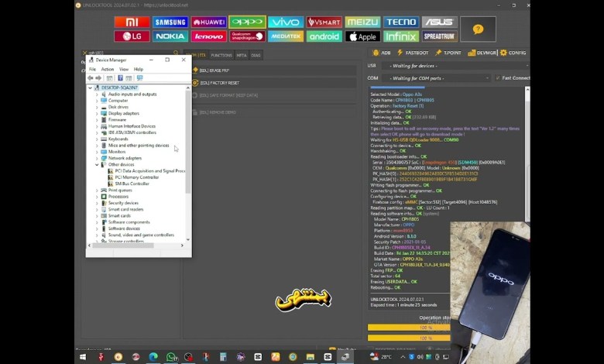Click the FASTBOOT toolbar button
The height and width of the screenshot is (364, 604).
click(x=414, y=53)
